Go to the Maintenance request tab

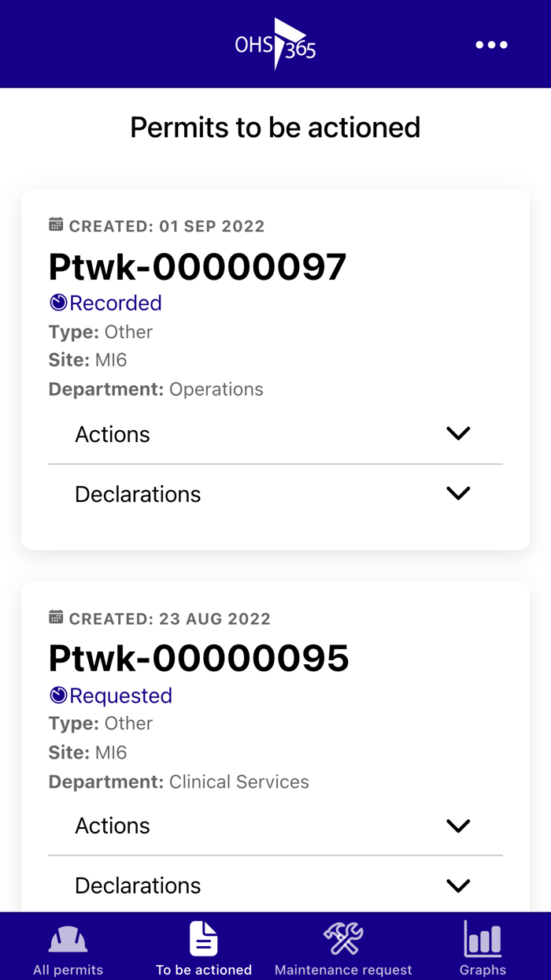343,970
